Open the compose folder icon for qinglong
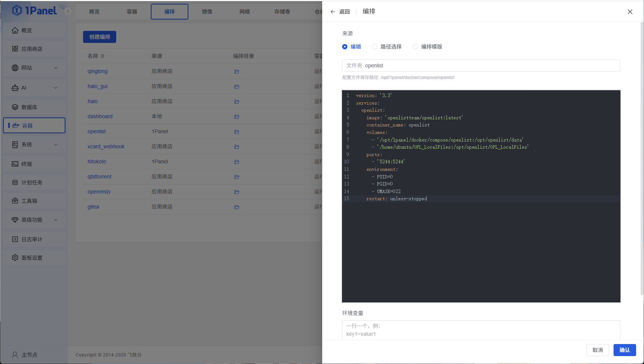This screenshot has width=644, height=364. pyautogui.click(x=237, y=72)
